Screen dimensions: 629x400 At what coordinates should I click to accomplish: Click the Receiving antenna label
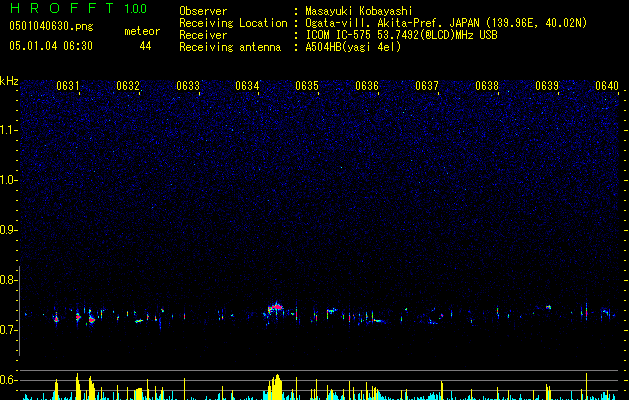[x=230, y=47]
